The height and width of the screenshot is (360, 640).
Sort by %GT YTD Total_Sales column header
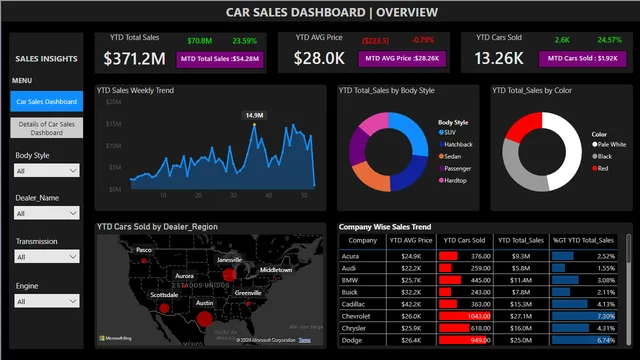pyautogui.click(x=583, y=240)
